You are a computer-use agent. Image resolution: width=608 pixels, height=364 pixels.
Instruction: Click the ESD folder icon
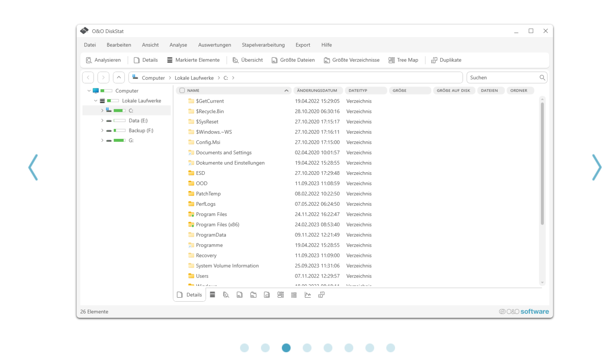[191, 173]
